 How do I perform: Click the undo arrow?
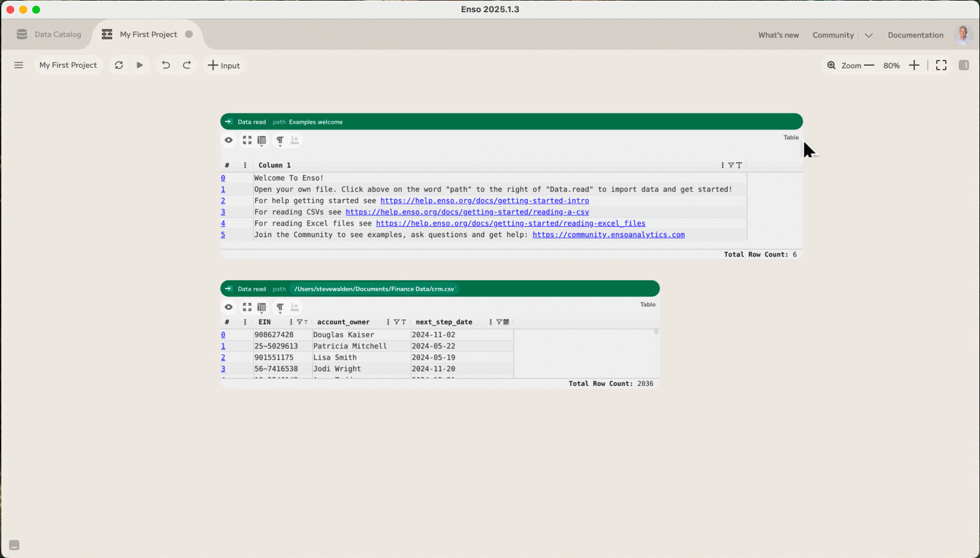(x=166, y=65)
